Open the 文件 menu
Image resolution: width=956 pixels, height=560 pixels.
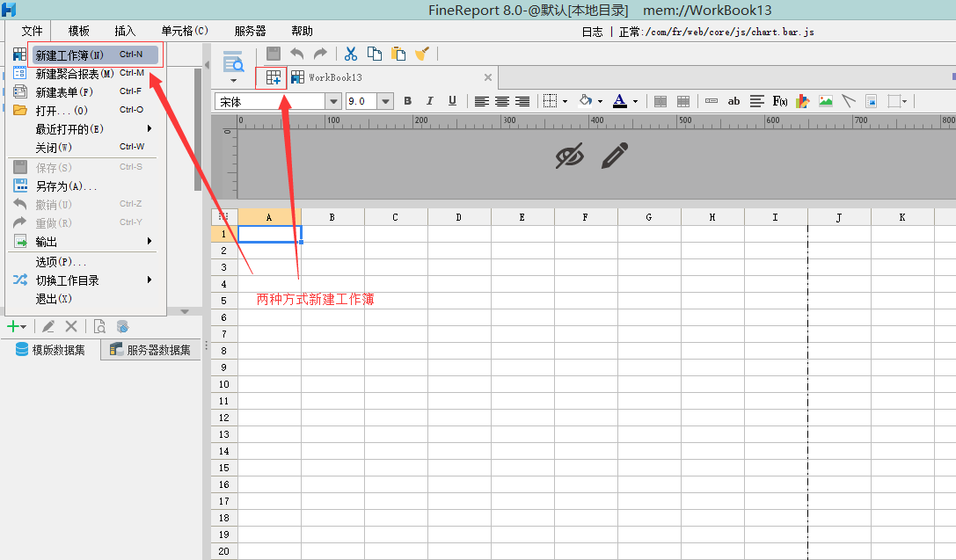tap(32, 31)
